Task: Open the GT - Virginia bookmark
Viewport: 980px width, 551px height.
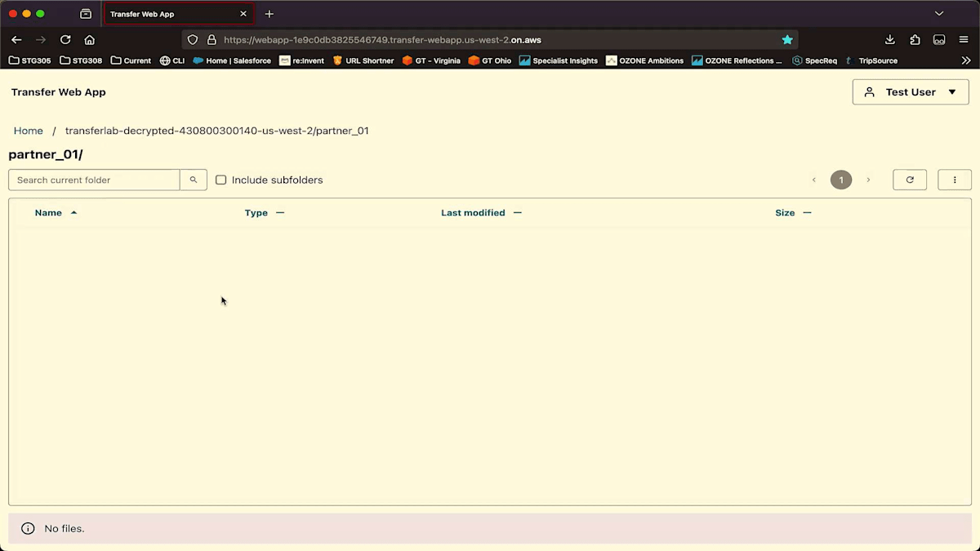Action: click(431, 60)
